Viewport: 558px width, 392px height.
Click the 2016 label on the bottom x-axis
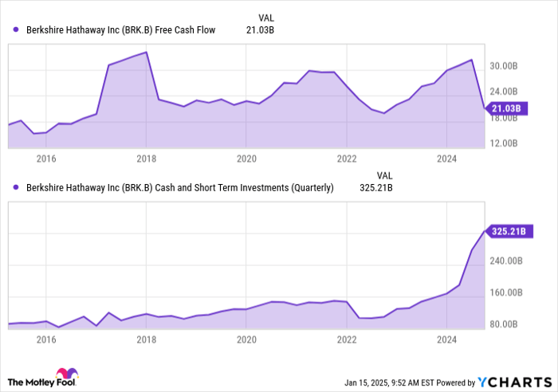[45, 339]
